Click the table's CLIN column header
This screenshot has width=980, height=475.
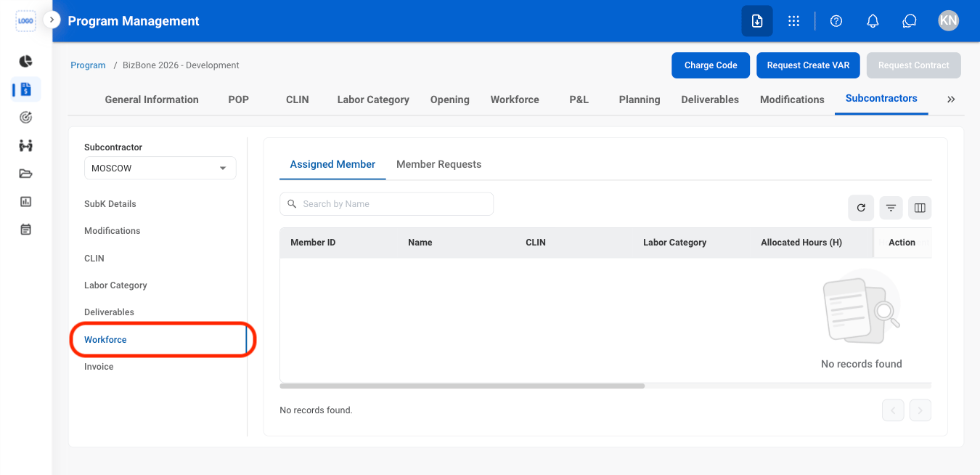(x=536, y=243)
